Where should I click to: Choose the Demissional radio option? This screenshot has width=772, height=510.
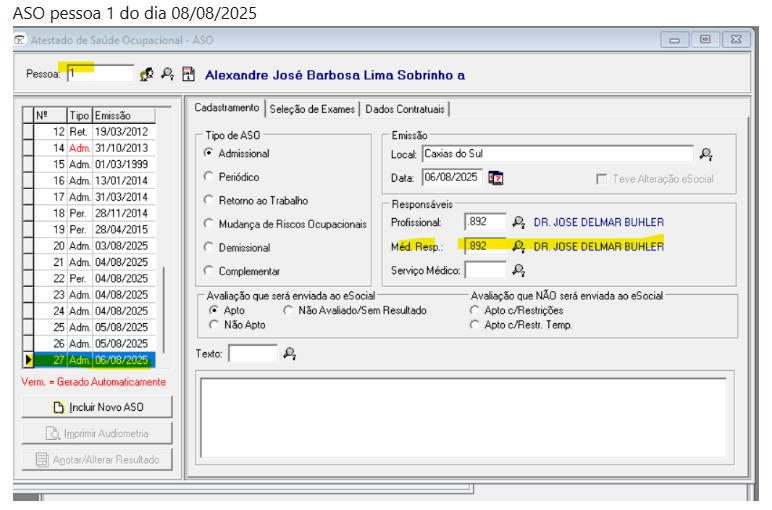pyautogui.click(x=209, y=247)
